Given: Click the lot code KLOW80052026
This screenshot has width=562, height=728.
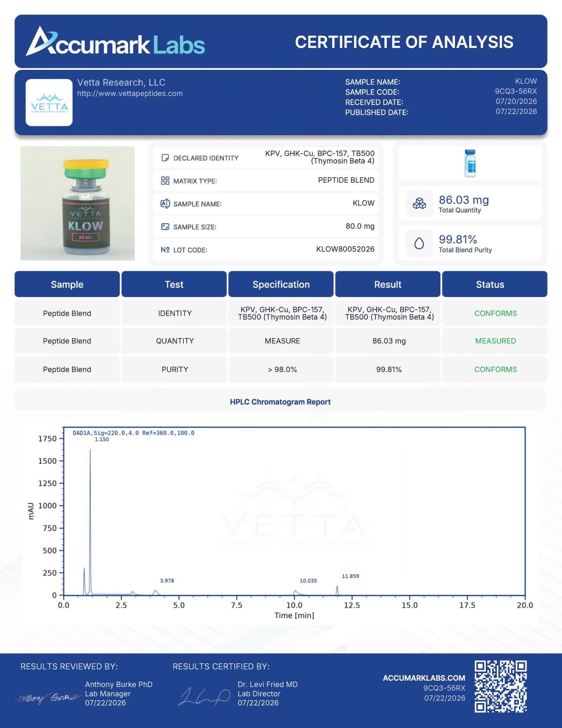Looking at the screenshot, I should (345, 249).
